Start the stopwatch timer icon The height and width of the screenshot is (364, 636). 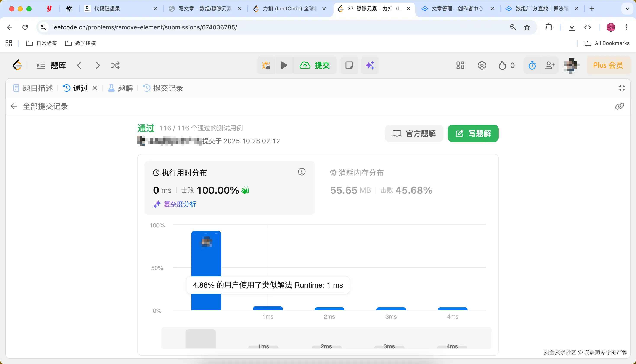pos(532,65)
